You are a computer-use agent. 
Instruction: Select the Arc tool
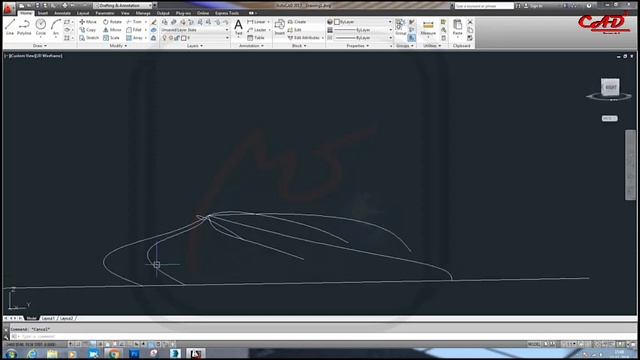point(56,27)
